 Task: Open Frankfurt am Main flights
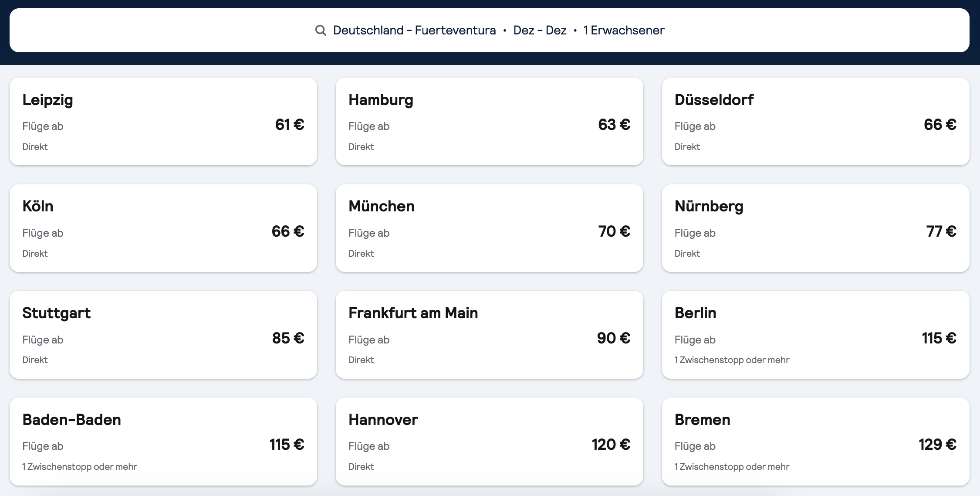point(489,335)
